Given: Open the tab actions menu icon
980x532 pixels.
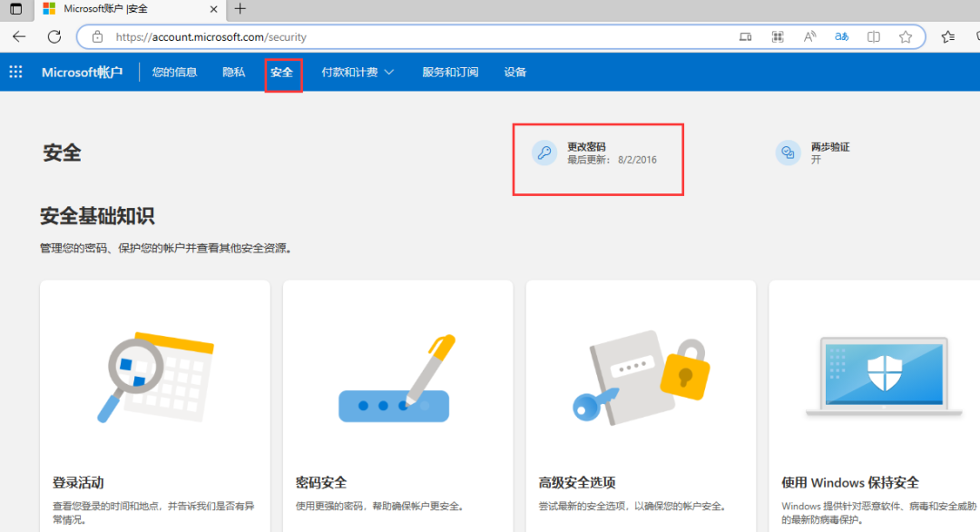Looking at the screenshot, I should pyautogui.click(x=15, y=9).
